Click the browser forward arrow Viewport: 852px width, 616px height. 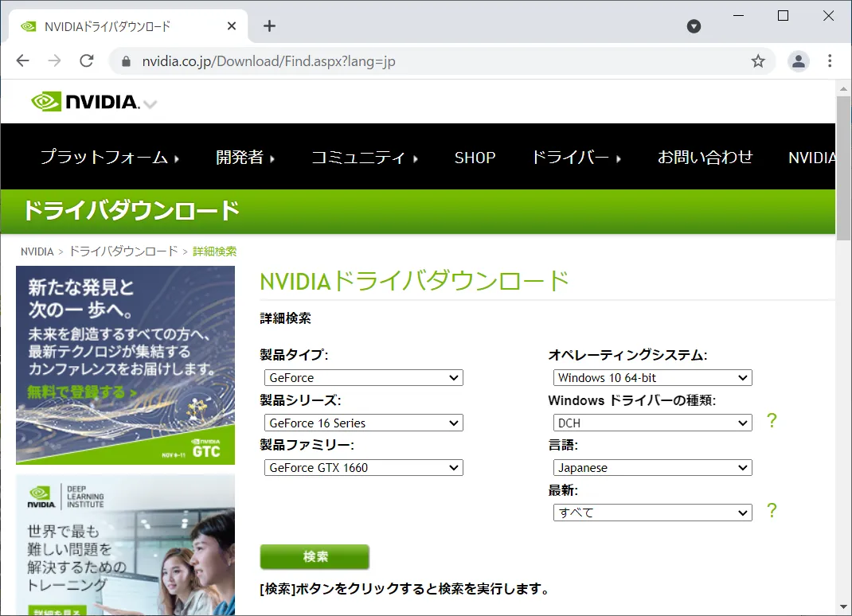[54, 60]
